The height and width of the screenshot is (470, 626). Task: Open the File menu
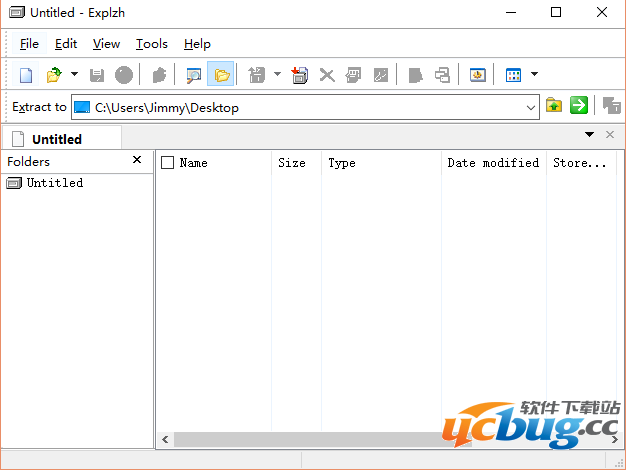[x=29, y=44]
